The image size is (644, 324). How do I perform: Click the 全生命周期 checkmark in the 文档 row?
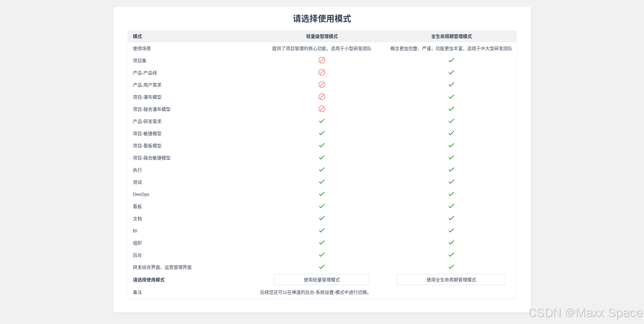tap(451, 218)
